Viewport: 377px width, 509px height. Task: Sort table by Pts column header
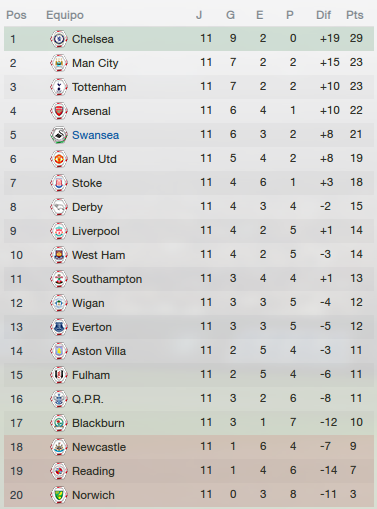(x=355, y=15)
